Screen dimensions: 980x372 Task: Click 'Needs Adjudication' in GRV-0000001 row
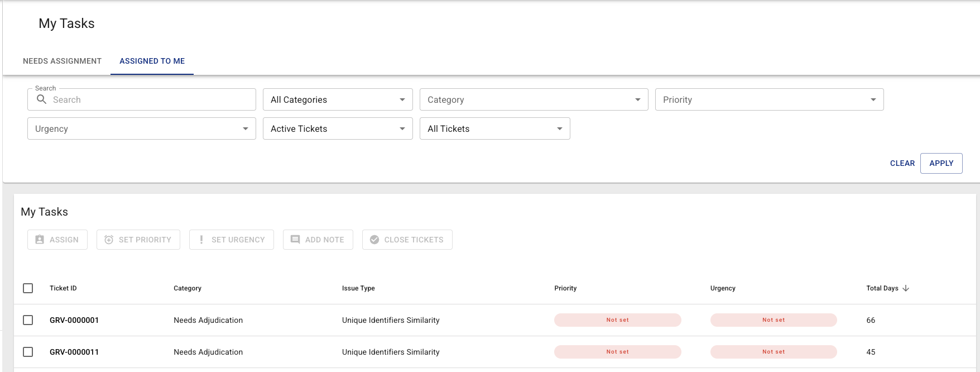click(208, 320)
